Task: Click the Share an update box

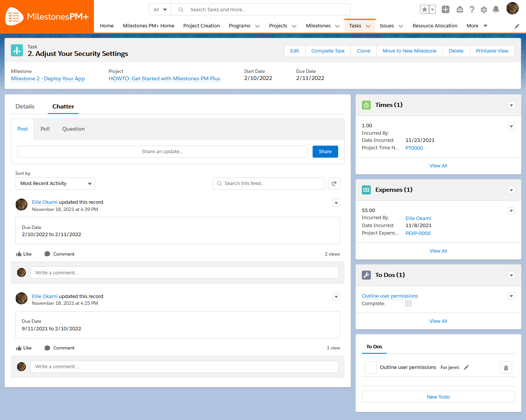Action: pyautogui.click(x=163, y=152)
